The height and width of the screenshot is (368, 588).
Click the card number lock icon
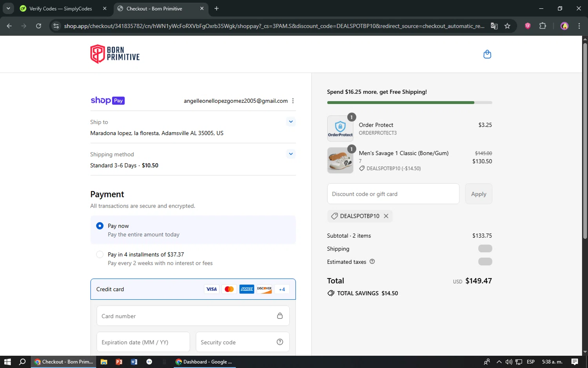point(280,316)
